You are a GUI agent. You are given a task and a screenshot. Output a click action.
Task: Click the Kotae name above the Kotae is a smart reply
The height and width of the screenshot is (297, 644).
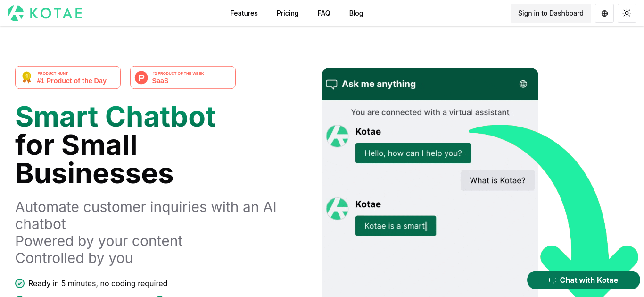point(368,204)
